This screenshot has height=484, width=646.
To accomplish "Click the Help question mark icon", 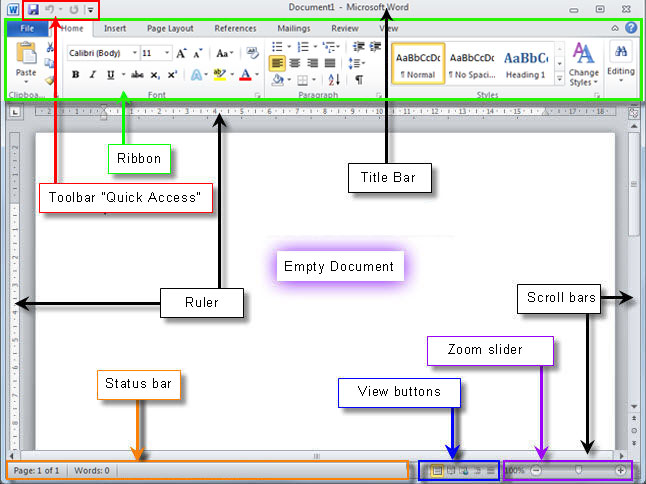I will click(631, 28).
